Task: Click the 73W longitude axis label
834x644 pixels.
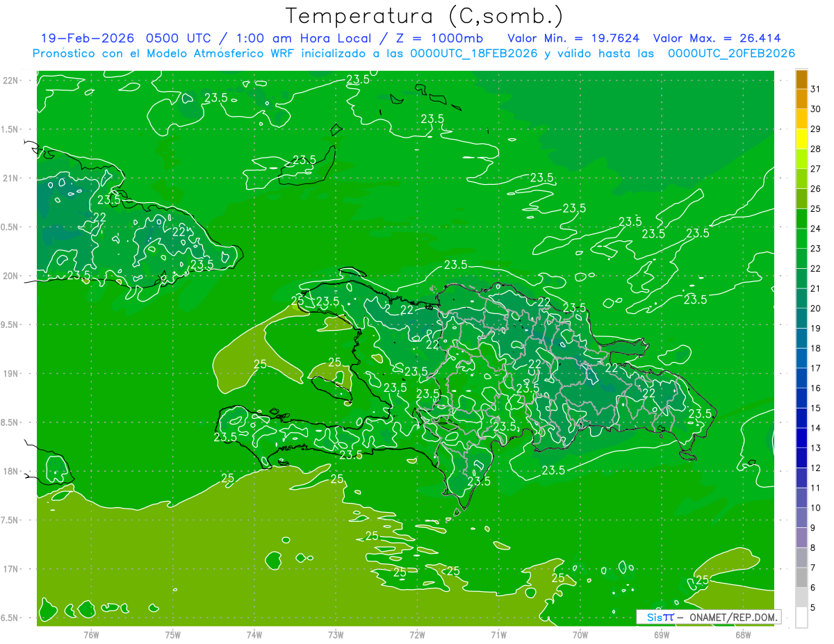Action: [x=336, y=635]
